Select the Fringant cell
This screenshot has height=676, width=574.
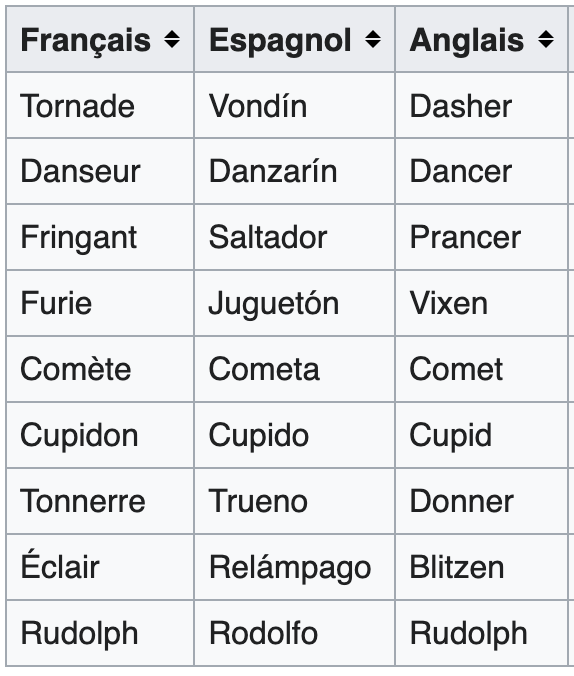(100, 237)
